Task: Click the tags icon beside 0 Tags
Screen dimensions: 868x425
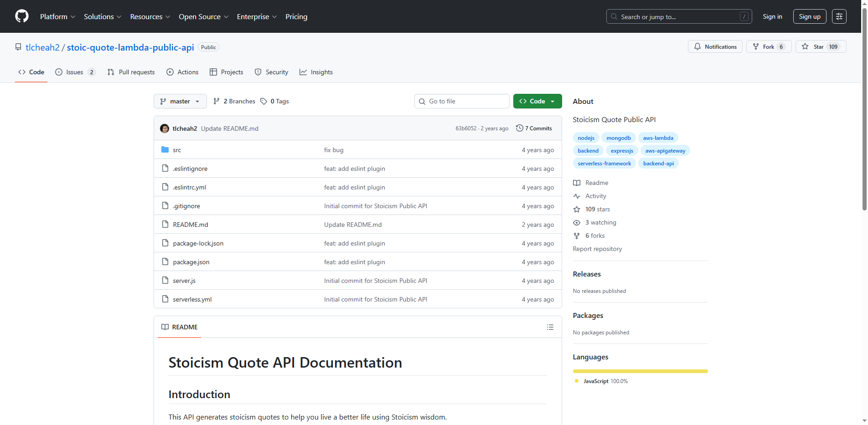Action: [x=263, y=101]
